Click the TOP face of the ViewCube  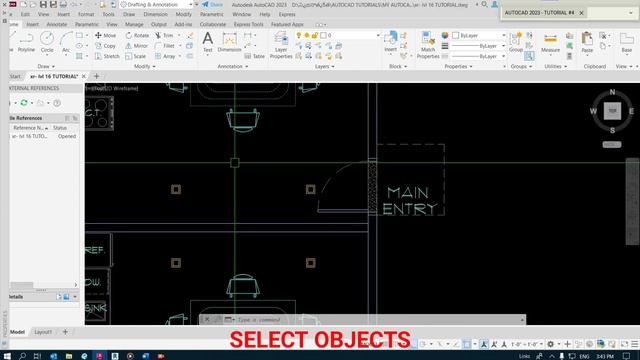point(612,111)
